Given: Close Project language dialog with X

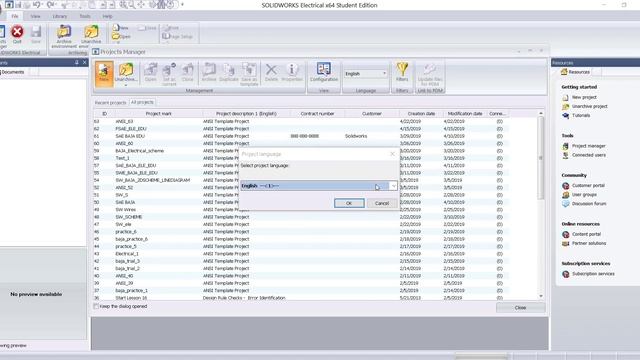Looking at the screenshot, I should tap(392, 154).
